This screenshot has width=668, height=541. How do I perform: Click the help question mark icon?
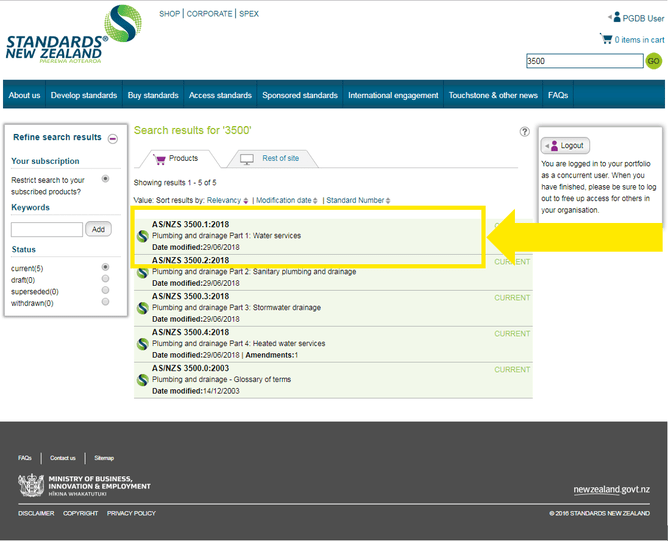pos(525,131)
